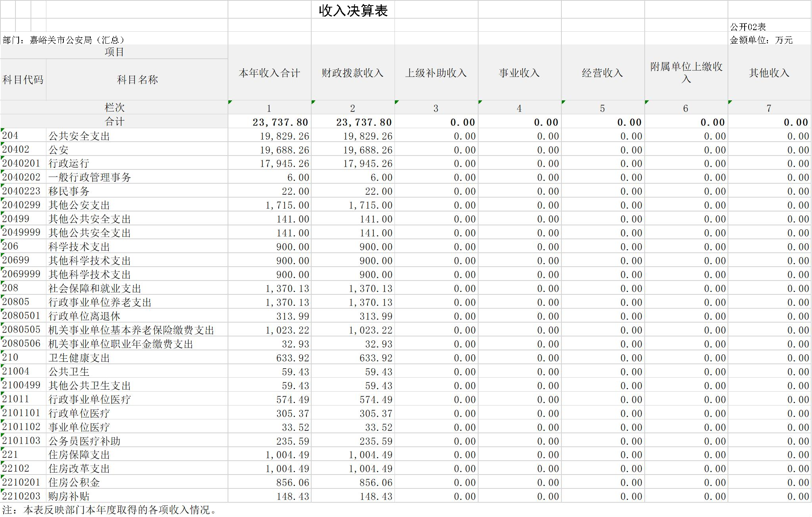Viewport: 812px width, 517px height.
Task: Select the 上级补助收入 column header
Action: 436,73
